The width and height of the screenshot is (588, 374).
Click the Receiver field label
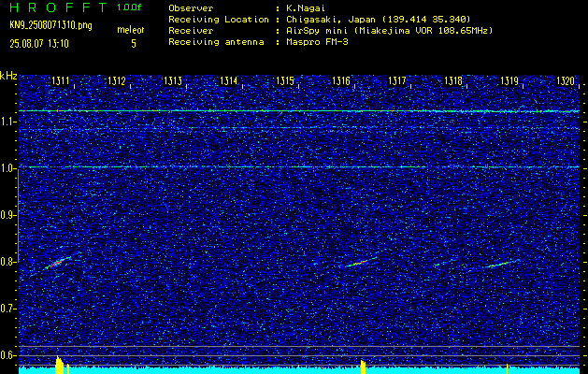tap(191, 31)
